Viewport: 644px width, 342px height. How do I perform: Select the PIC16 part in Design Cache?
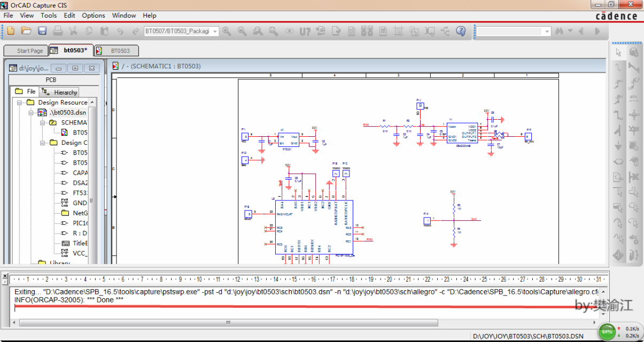tap(80, 223)
